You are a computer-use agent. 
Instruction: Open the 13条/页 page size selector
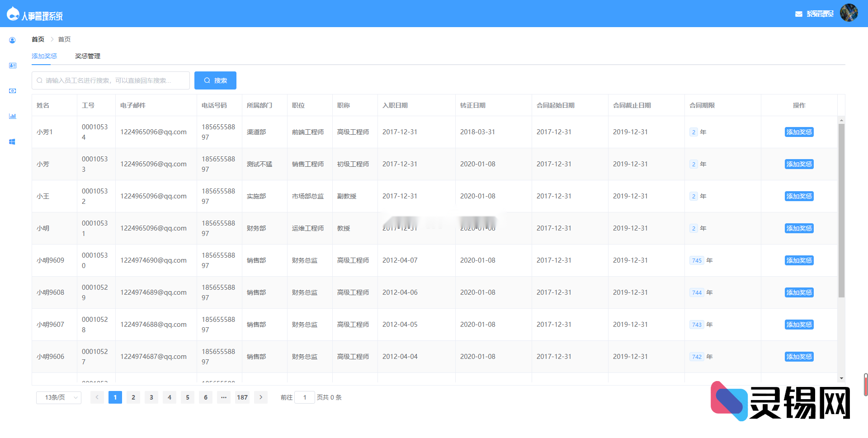(58, 397)
